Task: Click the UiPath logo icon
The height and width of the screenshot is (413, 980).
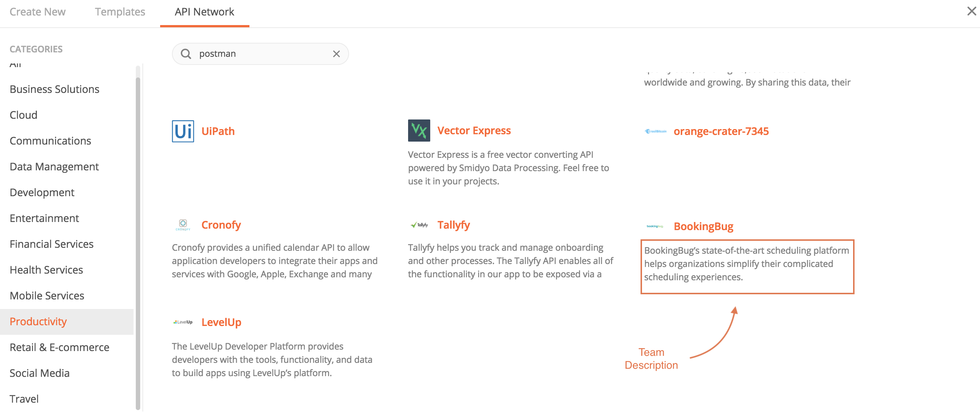Action: point(183,131)
